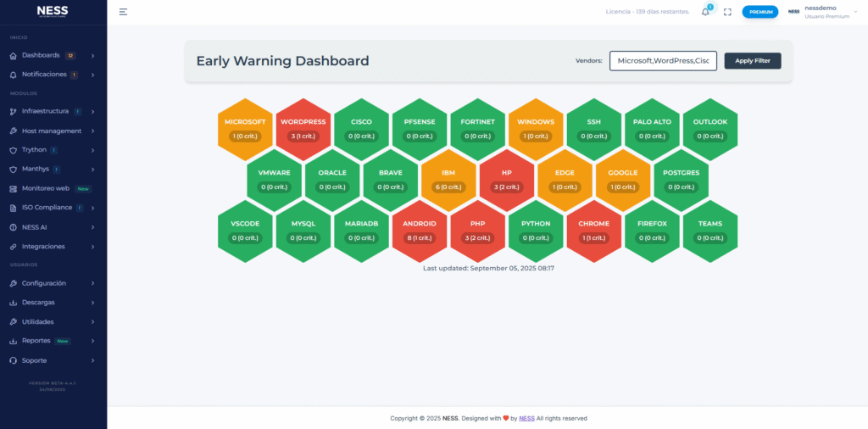Click the Infraestructura branch icon
Viewport: 868px width, 429px height.
coord(14,111)
